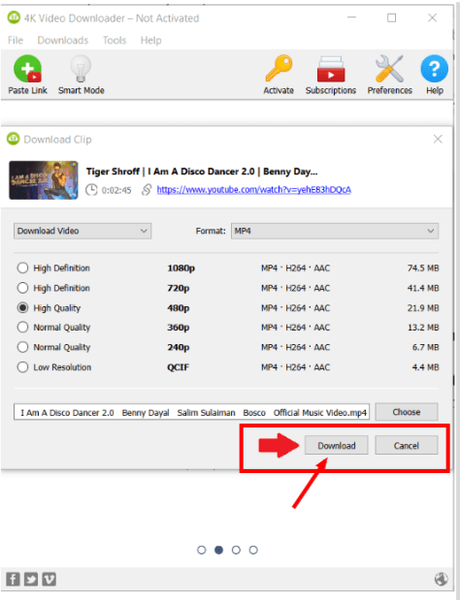Viewport: 460px width, 600px height.
Task: Open the Twitter icon in the footer
Action: point(31,579)
